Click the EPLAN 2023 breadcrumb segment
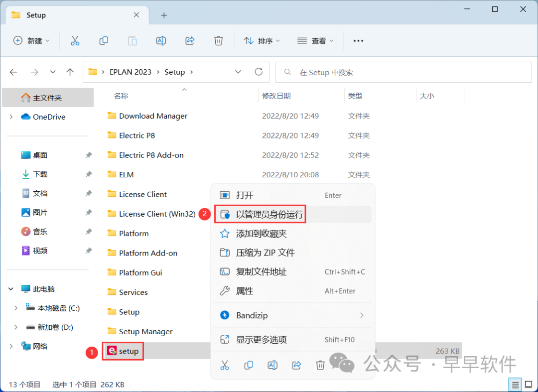The height and width of the screenshot is (392, 538). point(130,72)
